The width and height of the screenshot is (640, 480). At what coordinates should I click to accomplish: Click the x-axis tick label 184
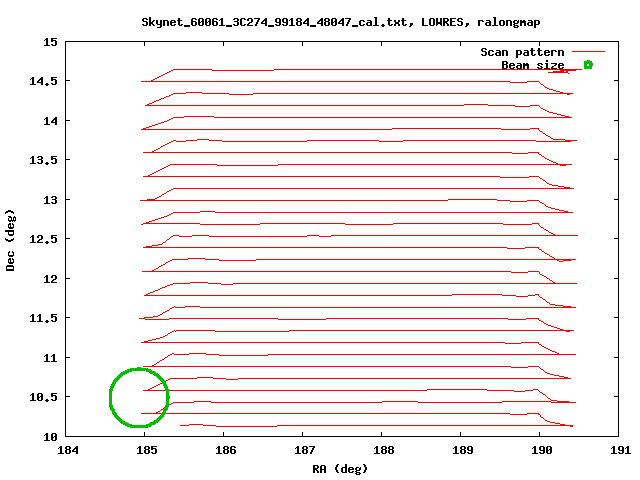click(68, 450)
